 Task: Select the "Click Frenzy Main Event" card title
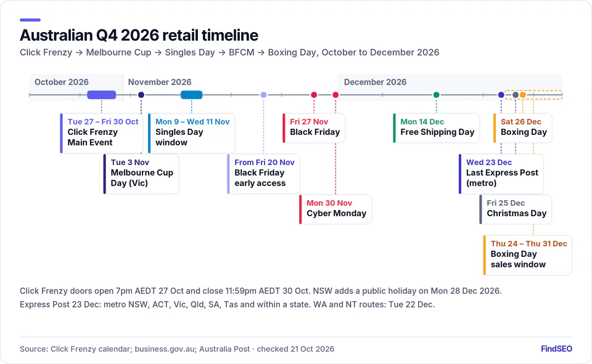pos(92,137)
